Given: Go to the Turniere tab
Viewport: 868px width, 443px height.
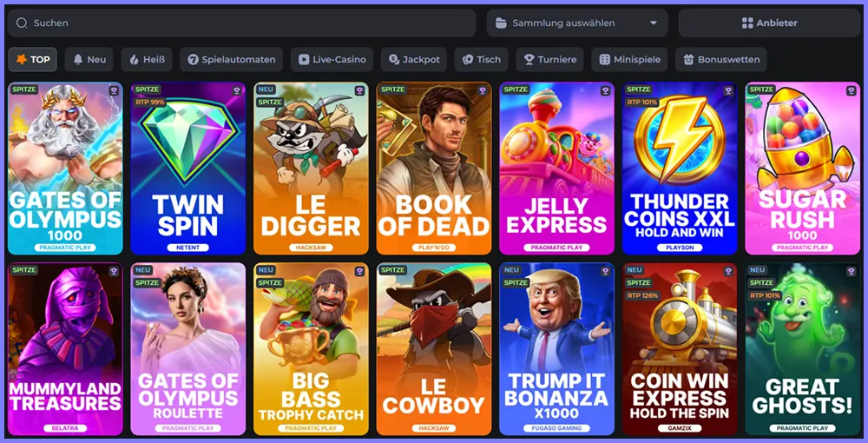Looking at the screenshot, I should pyautogui.click(x=549, y=59).
